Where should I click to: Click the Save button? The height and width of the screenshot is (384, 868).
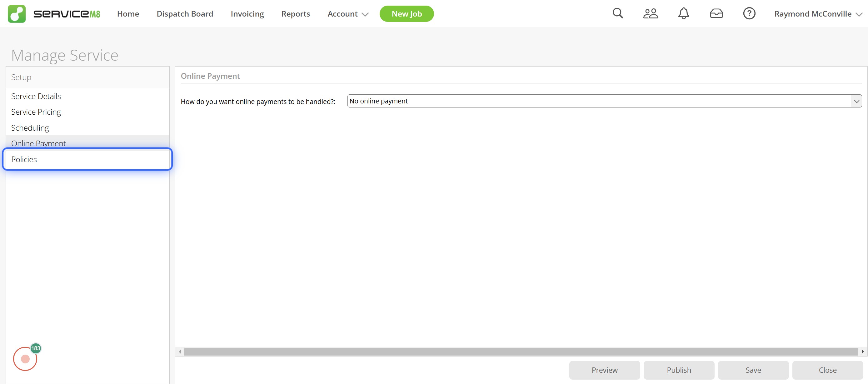tap(753, 370)
